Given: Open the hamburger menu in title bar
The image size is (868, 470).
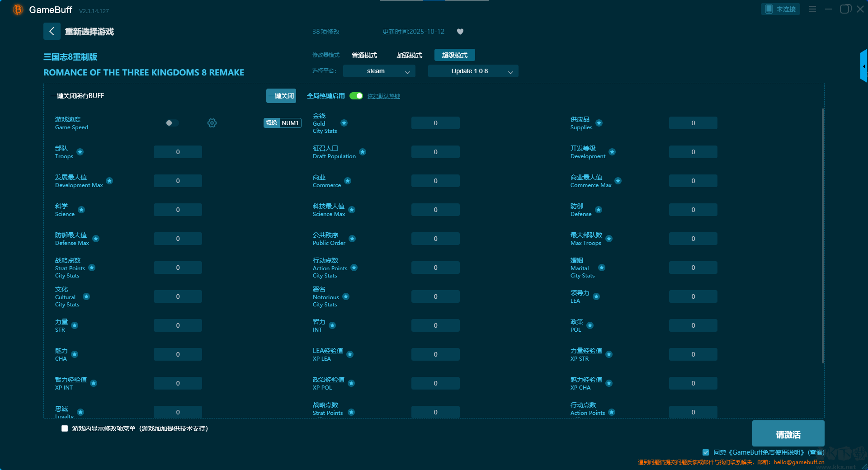Looking at the screenshot, I should [x=812, y=9].
